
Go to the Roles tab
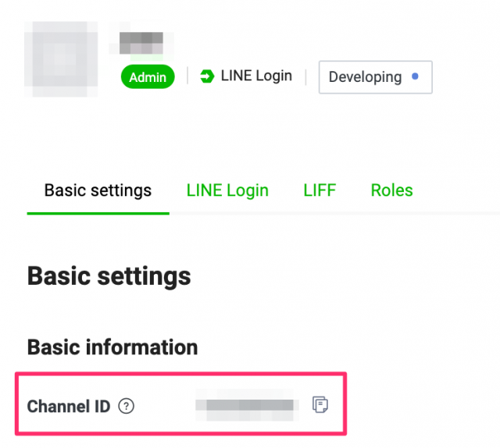[x=391, y=190]
